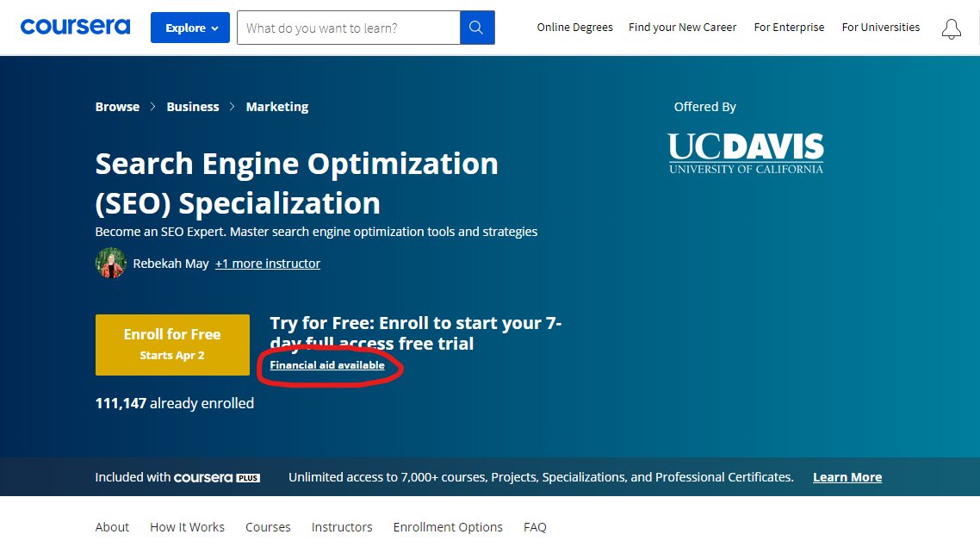Switch to the Enrollment Options tab
980x553 pixels.
tap(448, 527)
